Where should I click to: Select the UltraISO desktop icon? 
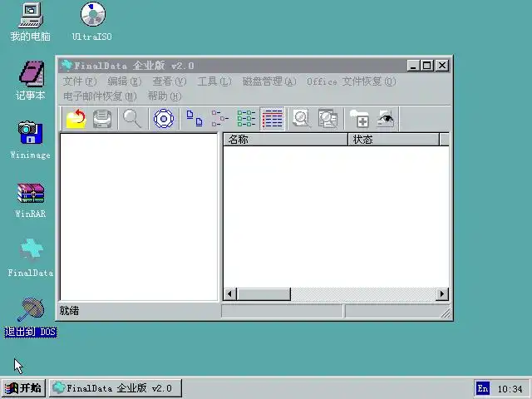[92, 22]
